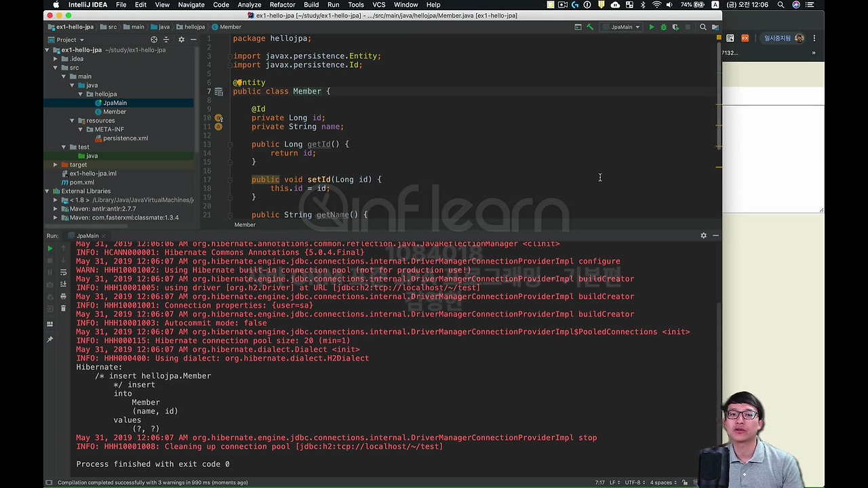Open the JpaMain run configuration dropdown

621,27
